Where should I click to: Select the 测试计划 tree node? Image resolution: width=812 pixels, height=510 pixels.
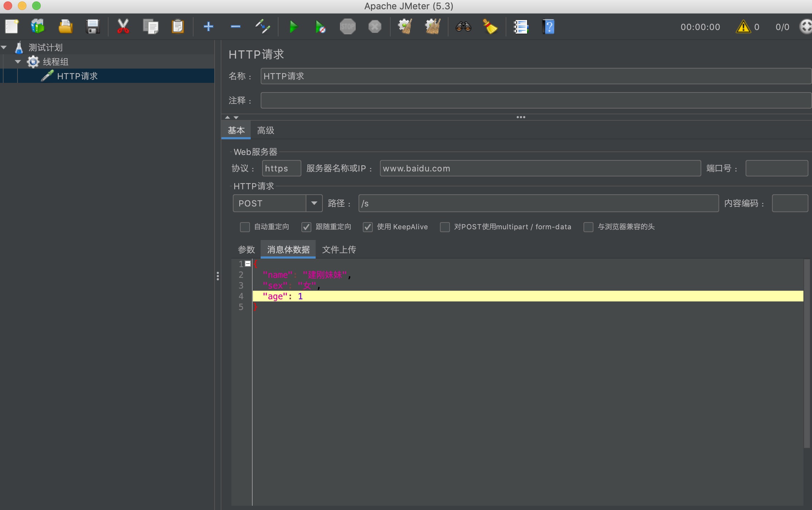45,47
